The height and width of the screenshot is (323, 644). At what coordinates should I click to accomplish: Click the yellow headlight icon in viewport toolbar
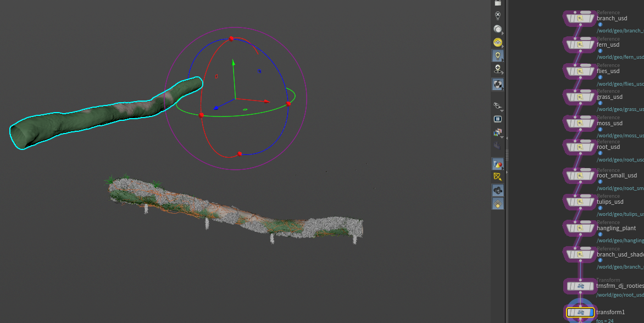pyautogui.click(x=497, y=42)
